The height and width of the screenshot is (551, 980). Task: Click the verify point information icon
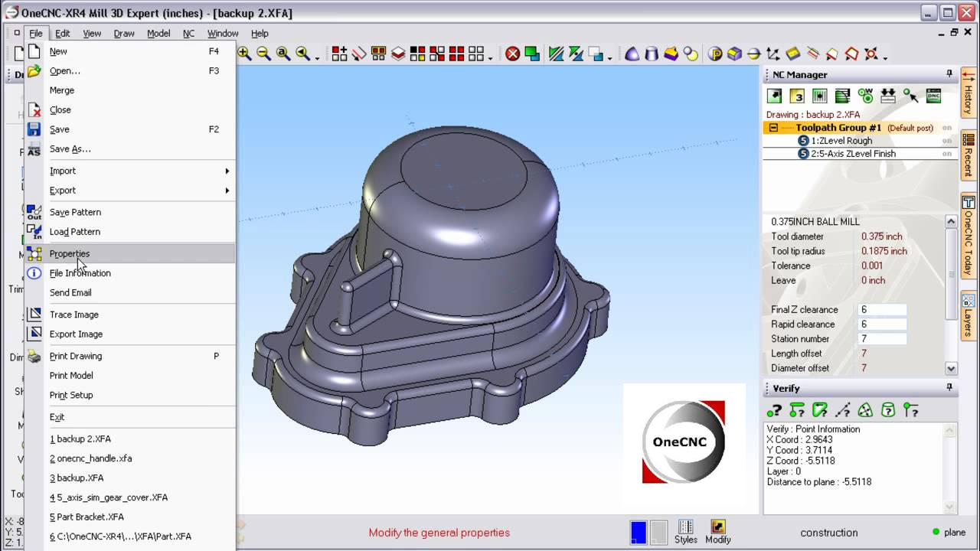pyautogui.click(x=775, y=411)
